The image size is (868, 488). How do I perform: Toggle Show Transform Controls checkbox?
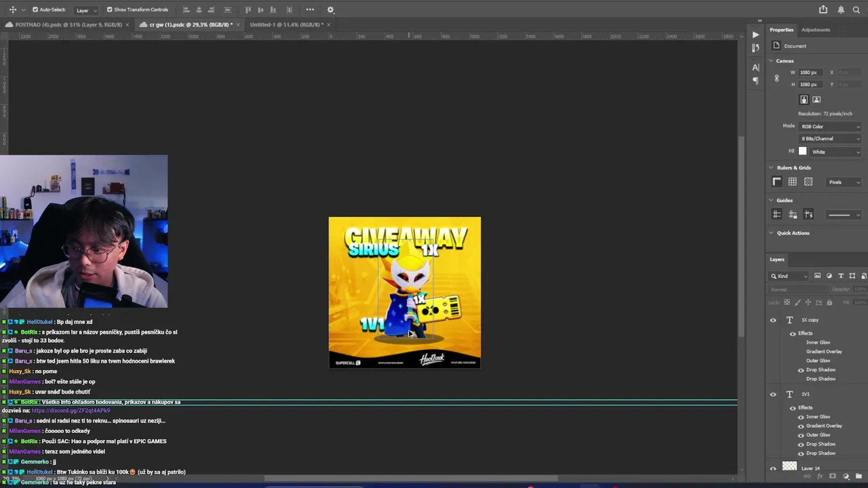(x=109, y=9)
